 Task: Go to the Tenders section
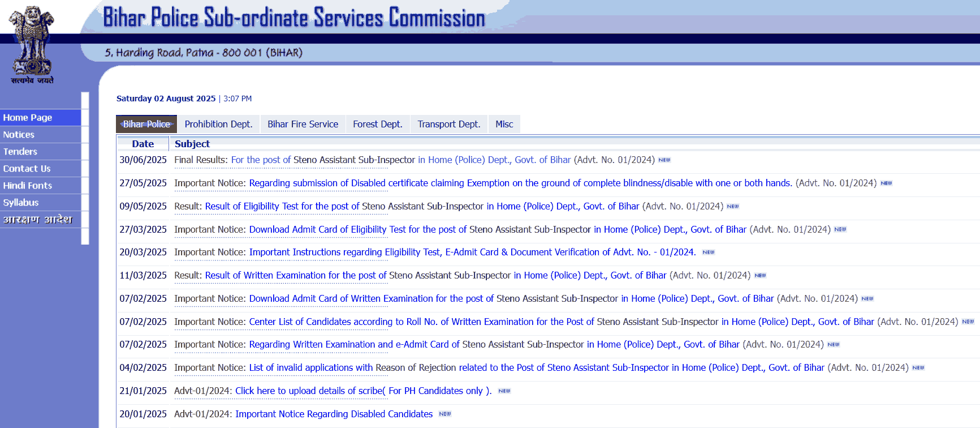[20, 152]
